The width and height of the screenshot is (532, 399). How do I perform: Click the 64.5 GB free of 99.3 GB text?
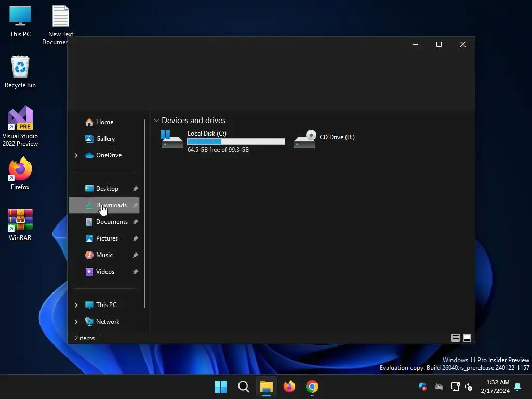coord(218,150)
